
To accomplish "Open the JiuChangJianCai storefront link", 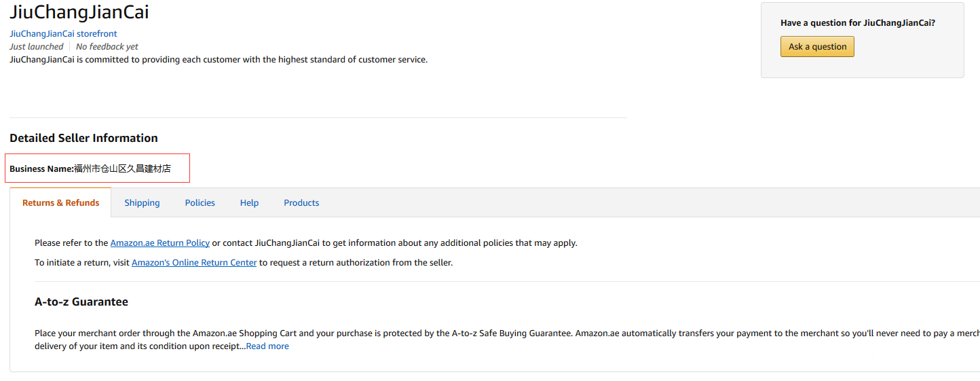I will tap(63, 33).
